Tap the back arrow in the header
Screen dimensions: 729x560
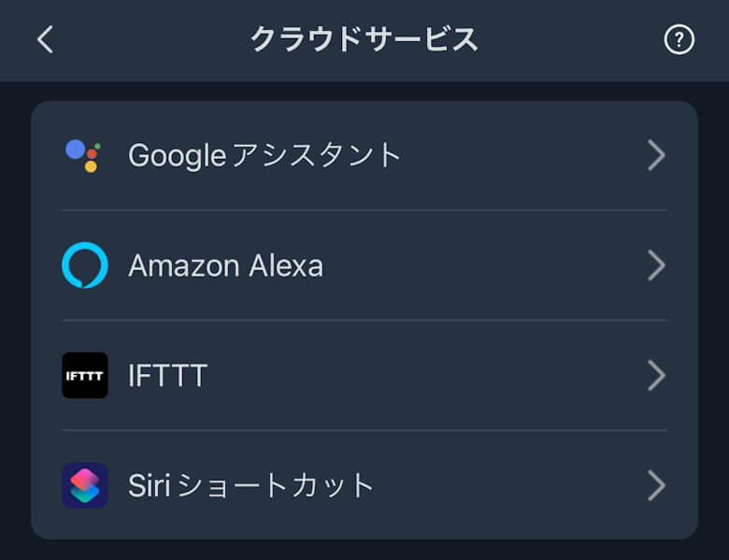tap(45, 39)
